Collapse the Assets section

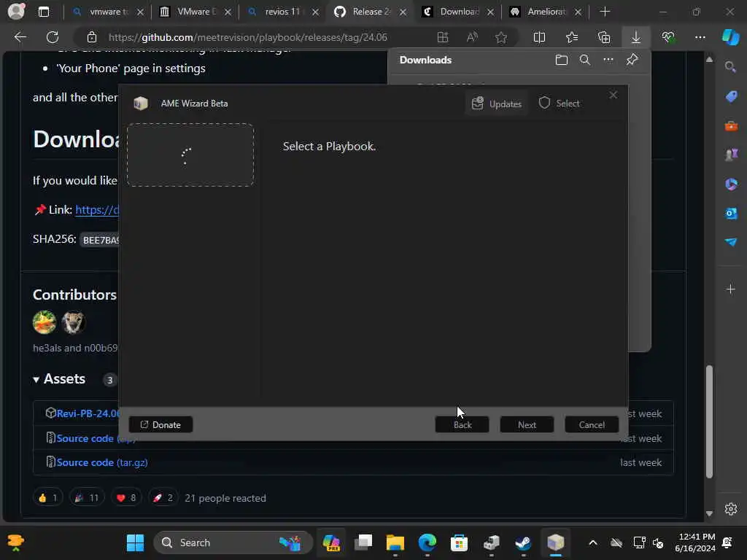pyautogui.click(x=59, y=379)
